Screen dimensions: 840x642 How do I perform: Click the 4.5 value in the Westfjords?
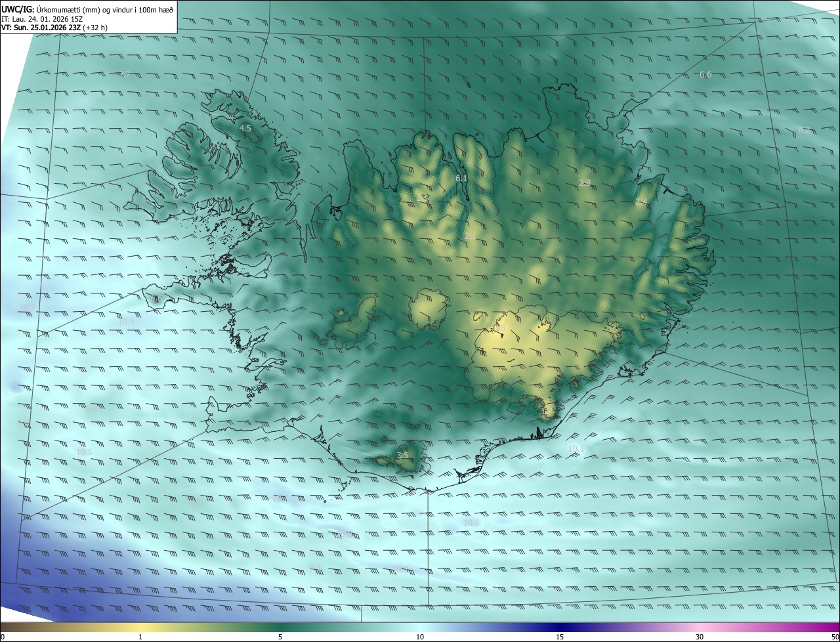pos(245,129)
